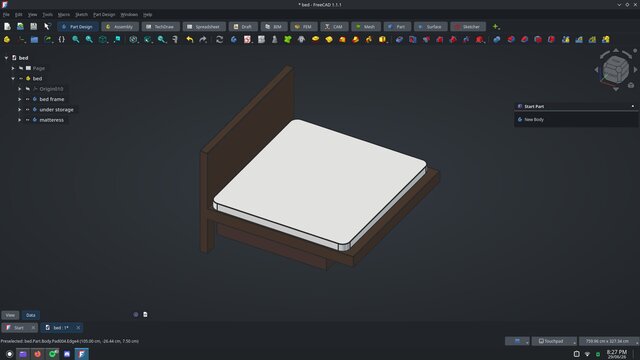
Task: Open the Touchpad navigation style dropdown
Action: [x=554, y=341]
